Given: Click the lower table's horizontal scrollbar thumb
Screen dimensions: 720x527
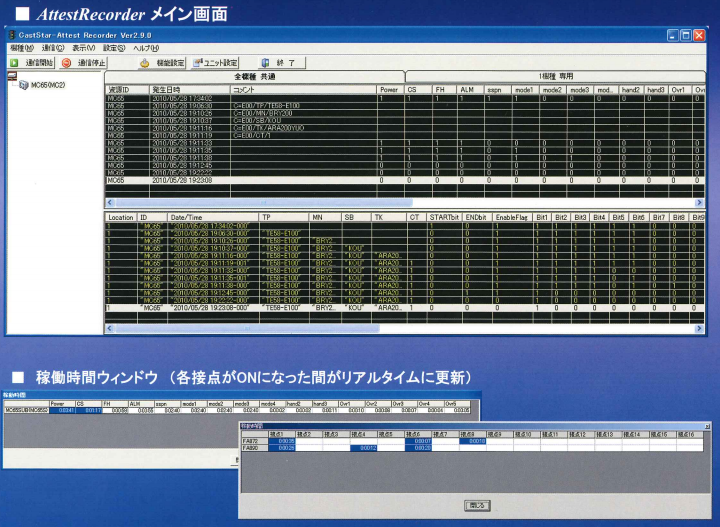Looking at the screenshot, I should click(247, 328).
